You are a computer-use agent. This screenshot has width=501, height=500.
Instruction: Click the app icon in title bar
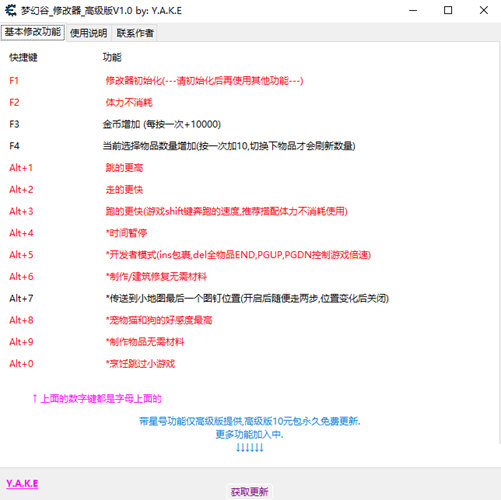(x=10, y=11)
